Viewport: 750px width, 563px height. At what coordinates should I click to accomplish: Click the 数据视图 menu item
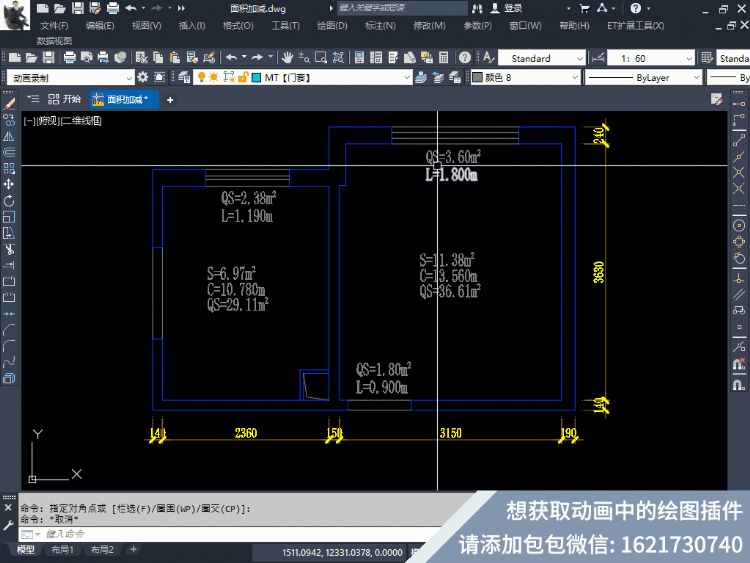click(x=55, y=41)
